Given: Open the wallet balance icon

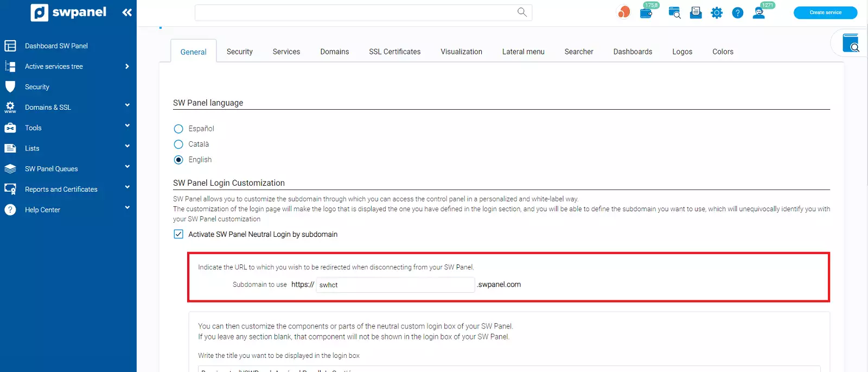Looking at the screenshot, I should point(646,13).
